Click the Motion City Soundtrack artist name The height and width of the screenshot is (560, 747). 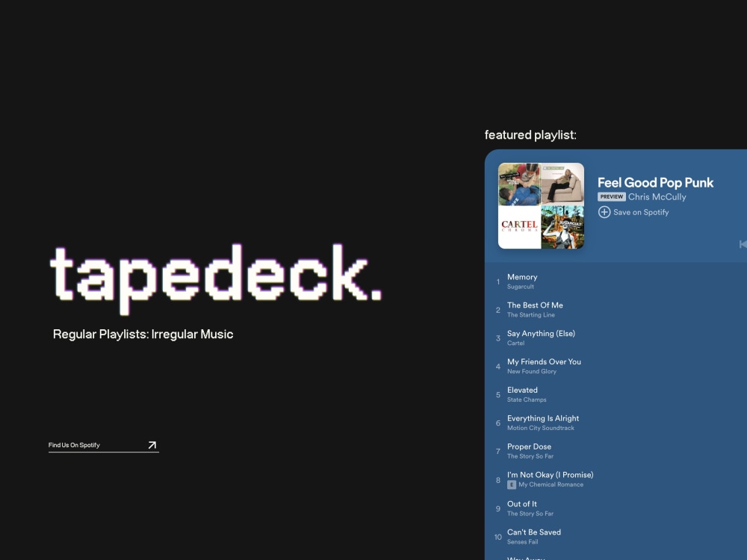tap(541, 428)
